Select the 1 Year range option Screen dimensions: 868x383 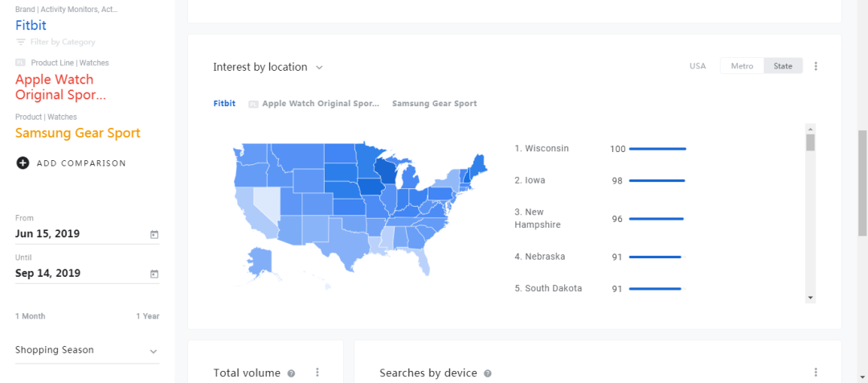pos(147,316)
